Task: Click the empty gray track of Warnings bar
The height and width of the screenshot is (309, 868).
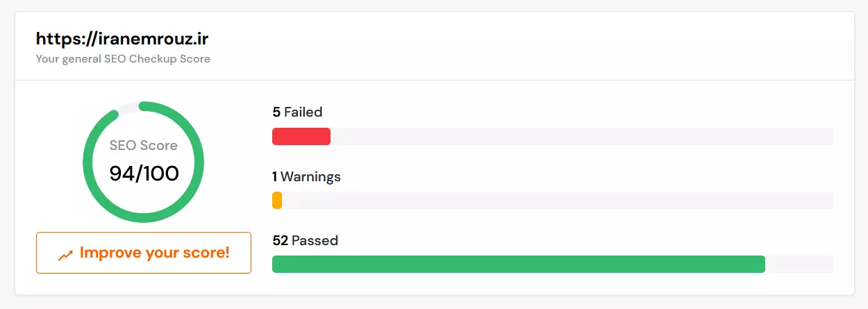Action: point(558,201)
